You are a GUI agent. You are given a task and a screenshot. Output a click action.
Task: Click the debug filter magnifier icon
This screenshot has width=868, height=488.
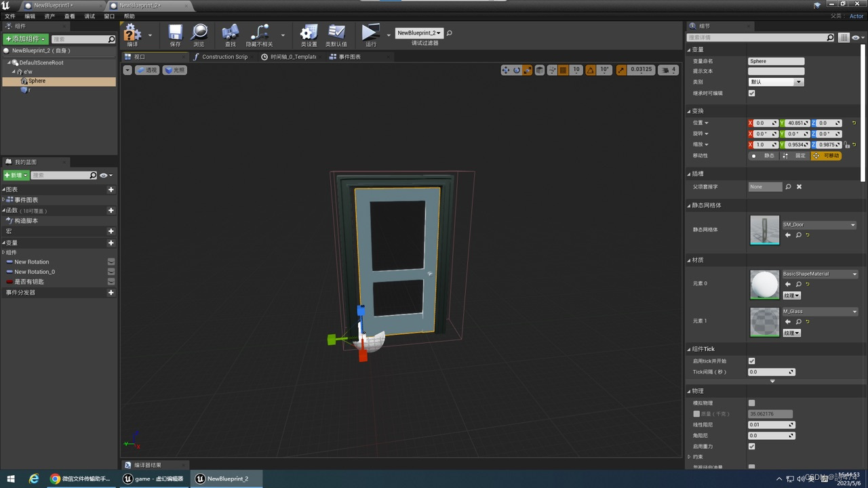point(449,33)
